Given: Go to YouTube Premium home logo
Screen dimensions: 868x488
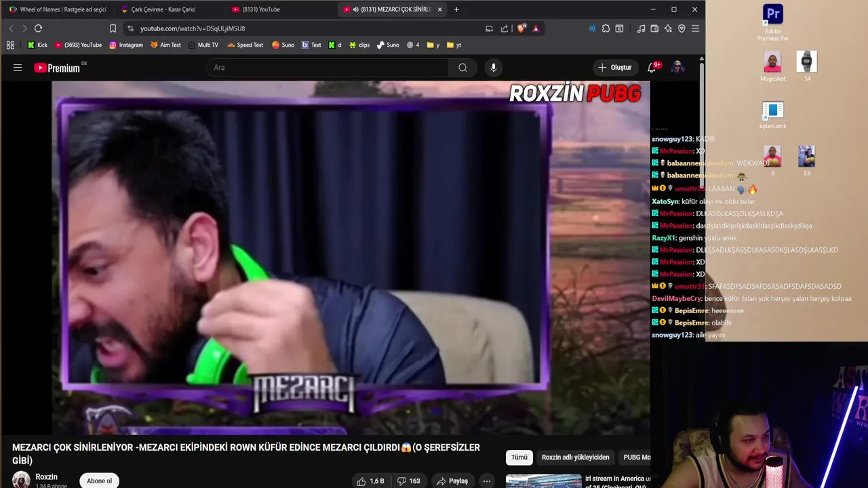Looking at the screenshot, I should tap(57, 68).
